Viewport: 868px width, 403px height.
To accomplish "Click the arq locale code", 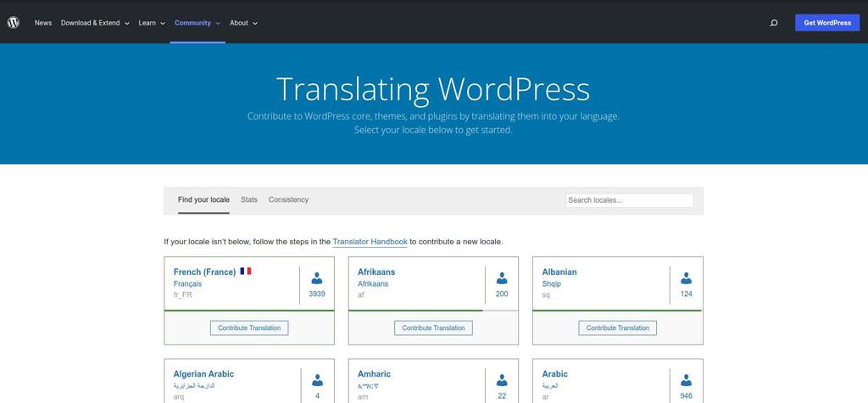I will [179, 397].
